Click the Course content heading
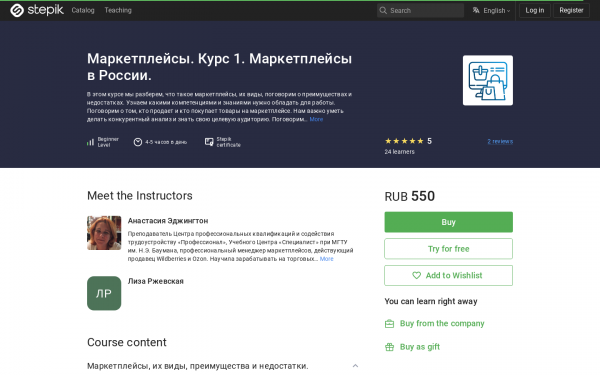The height and width of the screenshot is (375, 600). click(127, 342)
